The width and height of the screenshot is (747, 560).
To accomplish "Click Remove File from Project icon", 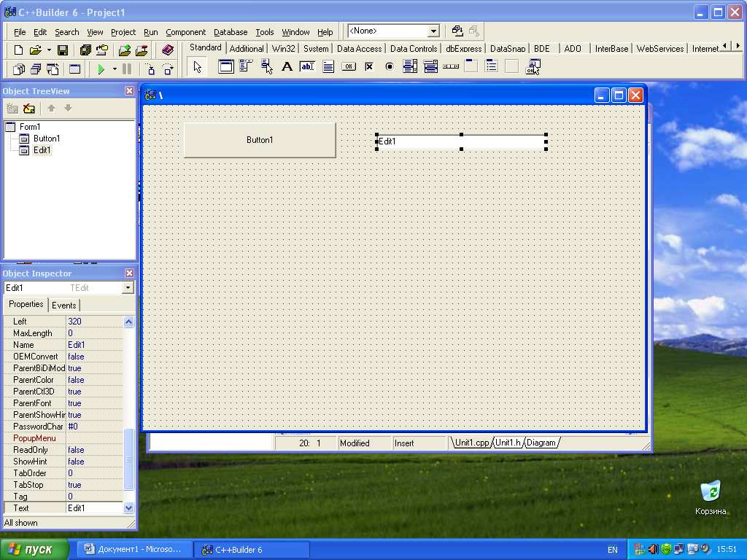I will click(142, 50).
